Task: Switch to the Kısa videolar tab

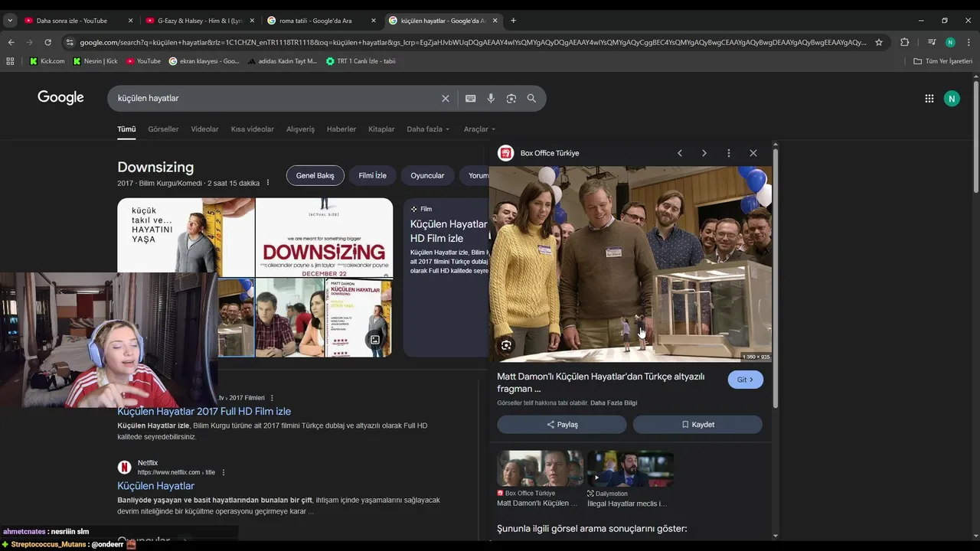Action: tap(253, 129)
